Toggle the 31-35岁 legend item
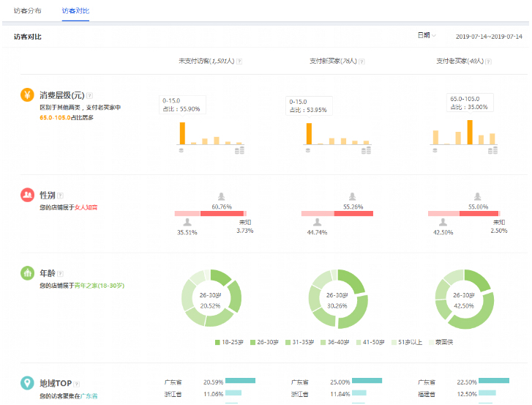Screen dimensions: 532x405 [298, 342]
